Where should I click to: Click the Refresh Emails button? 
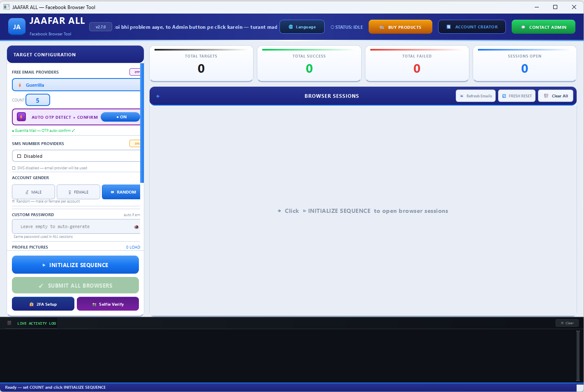(476, 96)
